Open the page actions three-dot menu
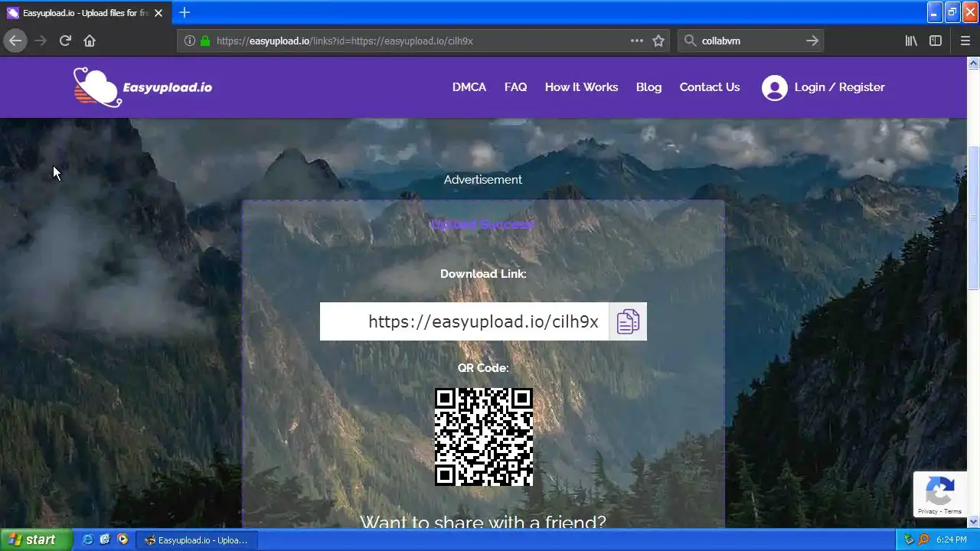This screenshot has width=980, height=551. (637, 41)
